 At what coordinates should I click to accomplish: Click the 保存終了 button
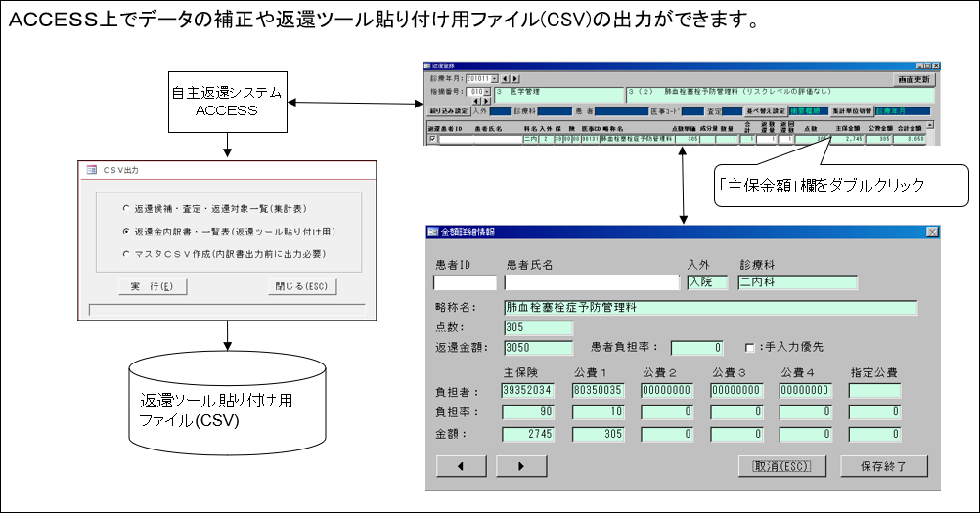(884, 465)
